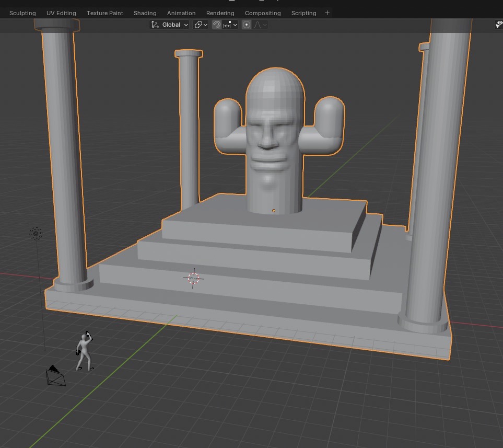Toggle proportional editing button
Image resolution: width=503 pixels, height=448 pixels.
[247, 25]
